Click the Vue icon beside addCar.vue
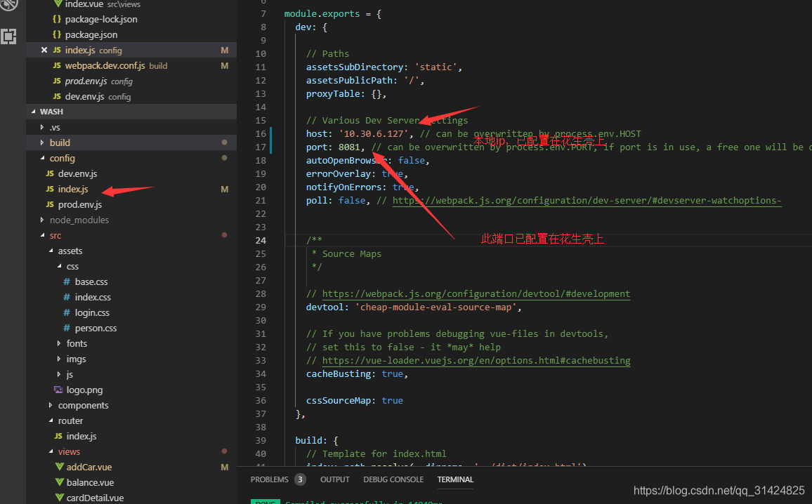Viewport: 812px width, 504px height. [x=59, y=467]
